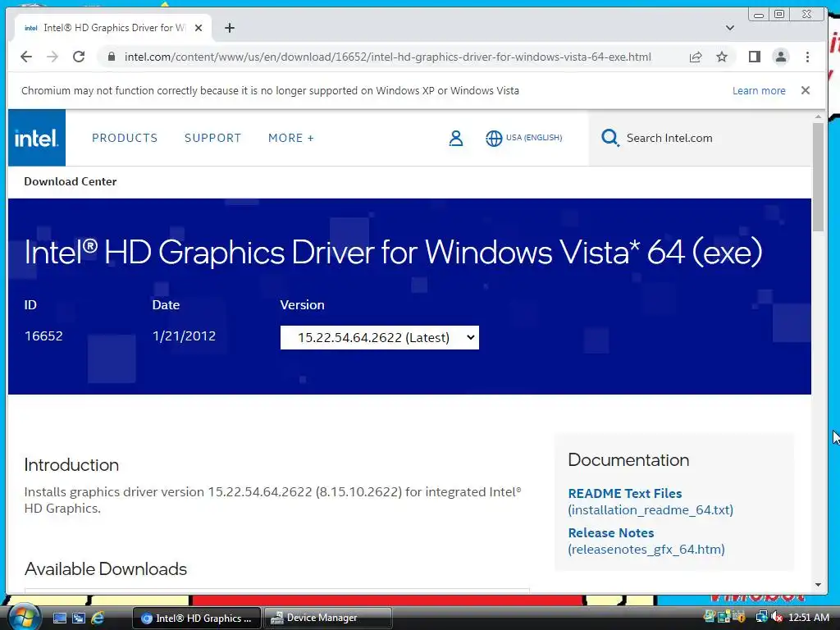Click the driver ID 16652
This screenshot has height=630, width=840.
point(43,336)
